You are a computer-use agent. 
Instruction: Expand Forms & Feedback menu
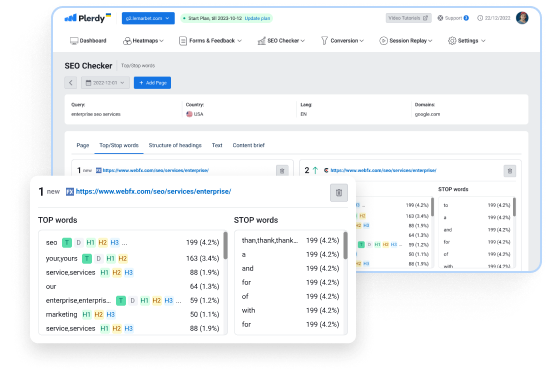(210, 41)
